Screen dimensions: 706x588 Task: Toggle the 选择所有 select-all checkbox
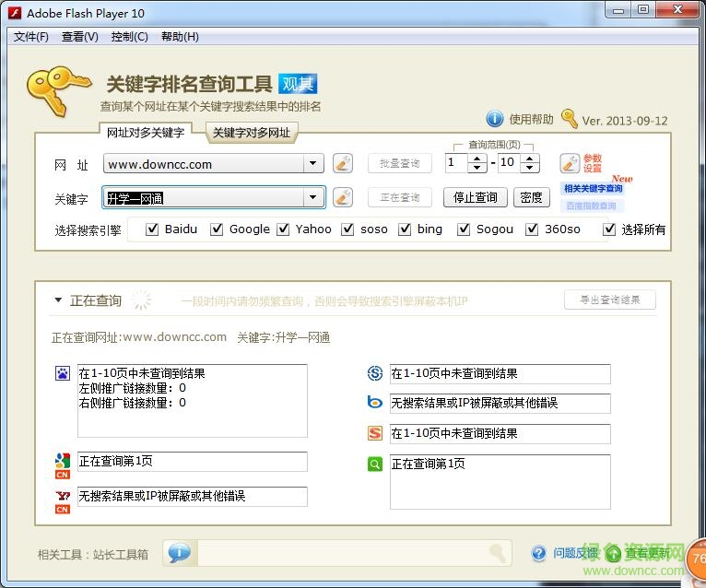click(609, 229)
